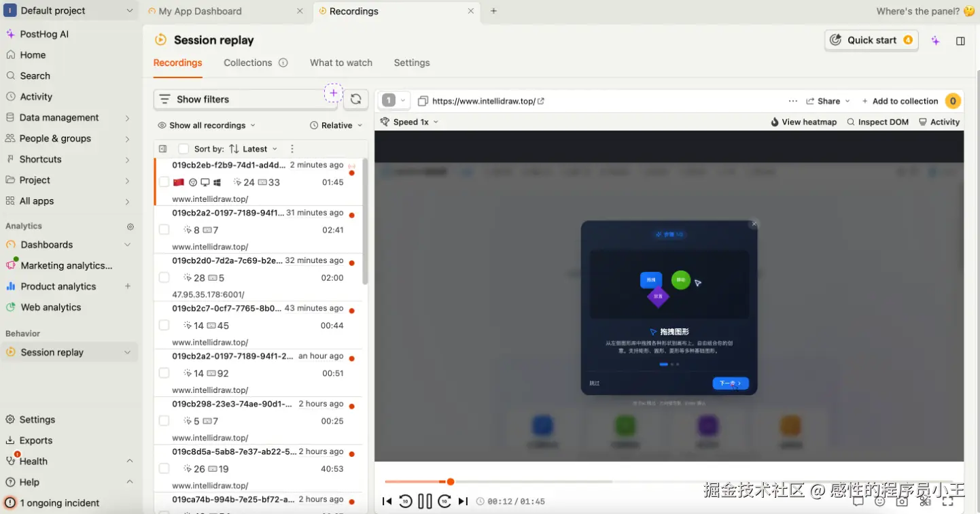Skip to the next recording
Viewport: 980px width, 514px height.
tap(463, 502)
